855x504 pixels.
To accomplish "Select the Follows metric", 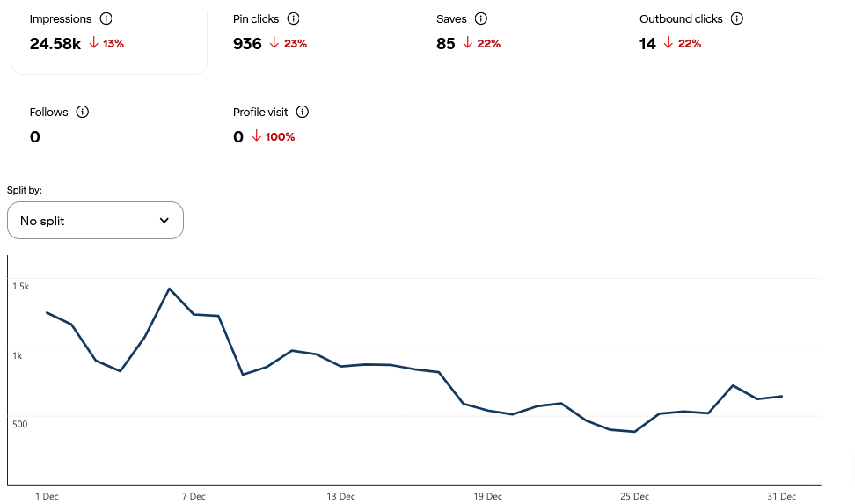I will pos(48,125).
